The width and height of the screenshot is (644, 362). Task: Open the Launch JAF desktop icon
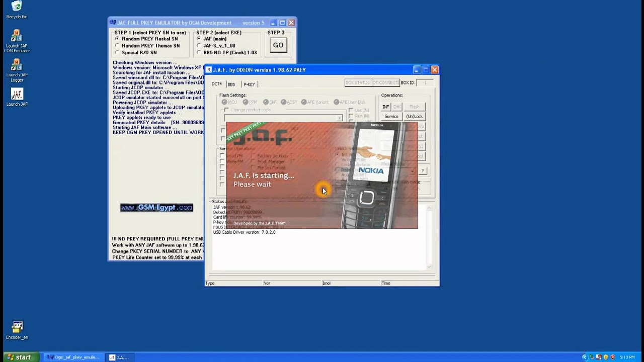(17, 98)
